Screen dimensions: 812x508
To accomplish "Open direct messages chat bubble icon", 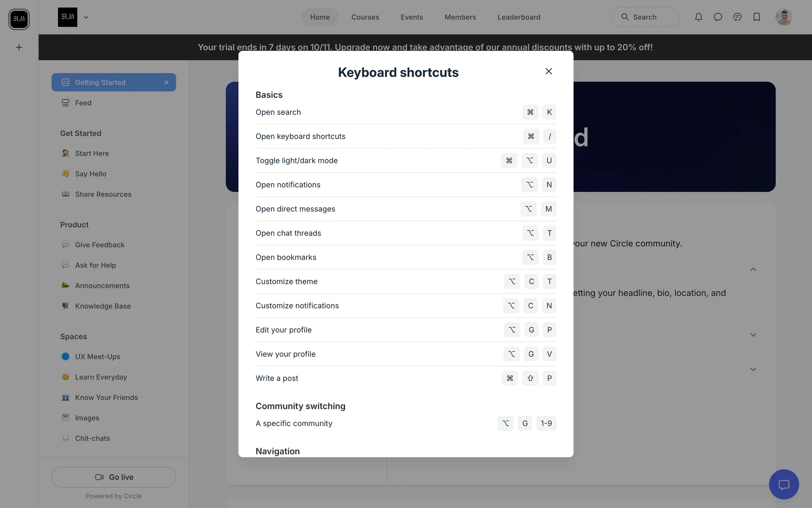I will pyautogui.click(x=718, y=17).
